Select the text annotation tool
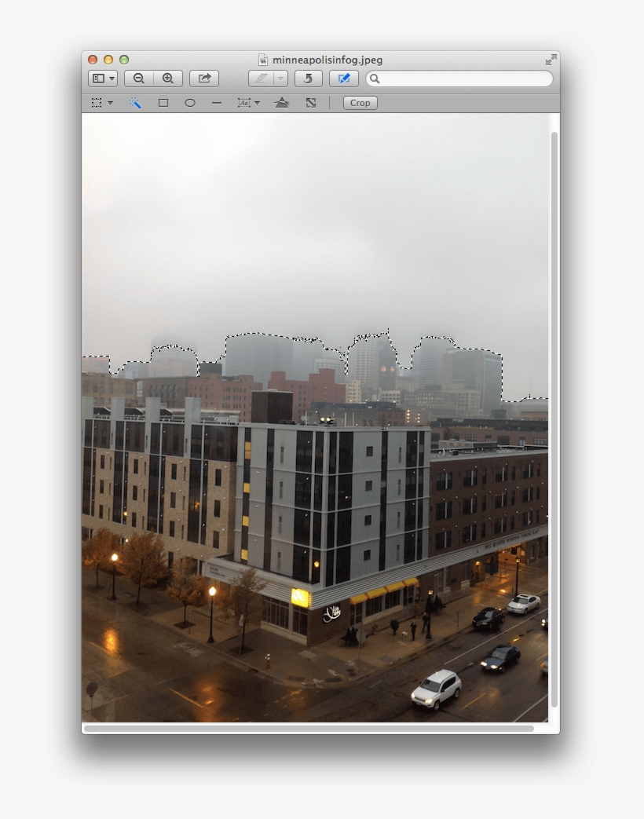The width and height of the screenshot is (644, 819). click(244, 102)
